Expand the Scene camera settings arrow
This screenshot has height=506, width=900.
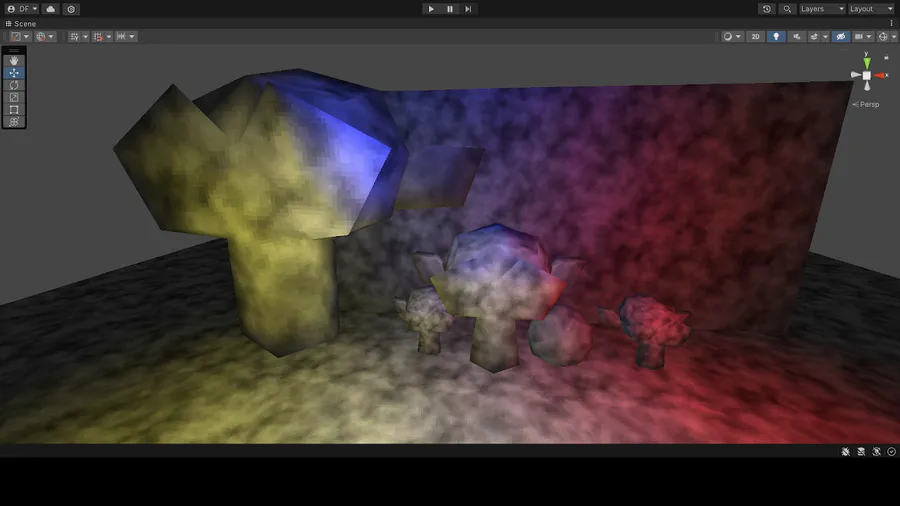pyautogui.click(x=869, y=37)
